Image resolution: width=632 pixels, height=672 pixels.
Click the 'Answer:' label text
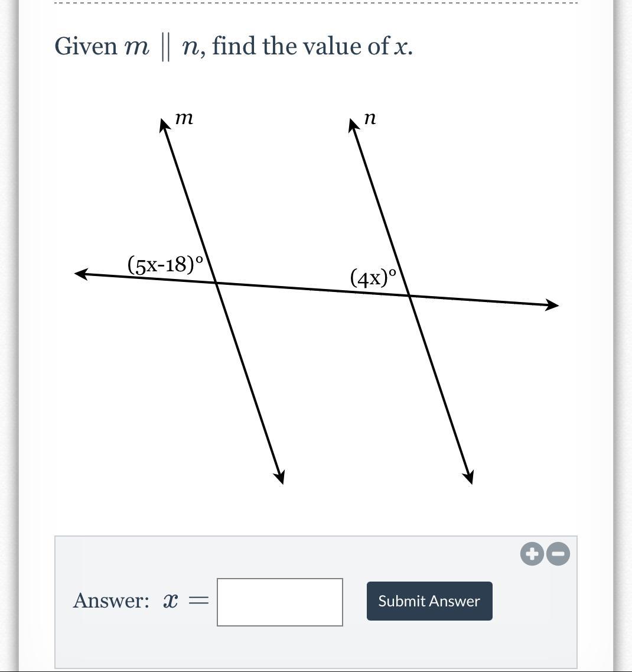[111, 601]
